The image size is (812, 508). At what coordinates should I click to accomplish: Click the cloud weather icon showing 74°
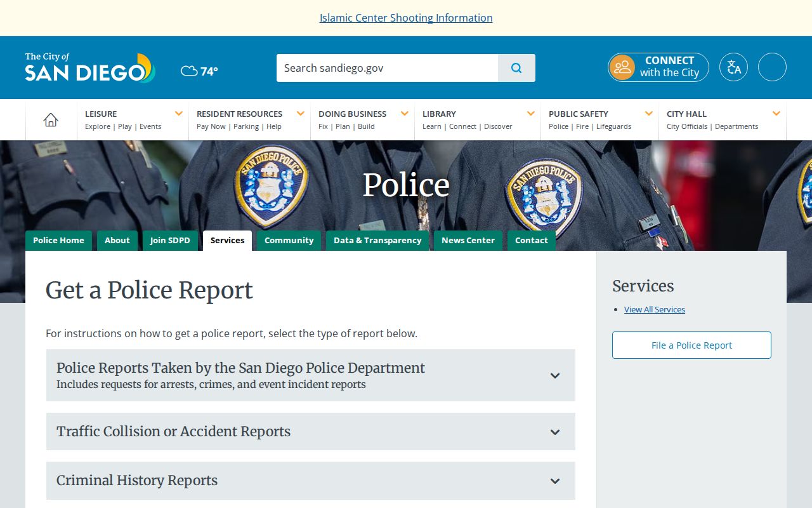coord(189,71)
